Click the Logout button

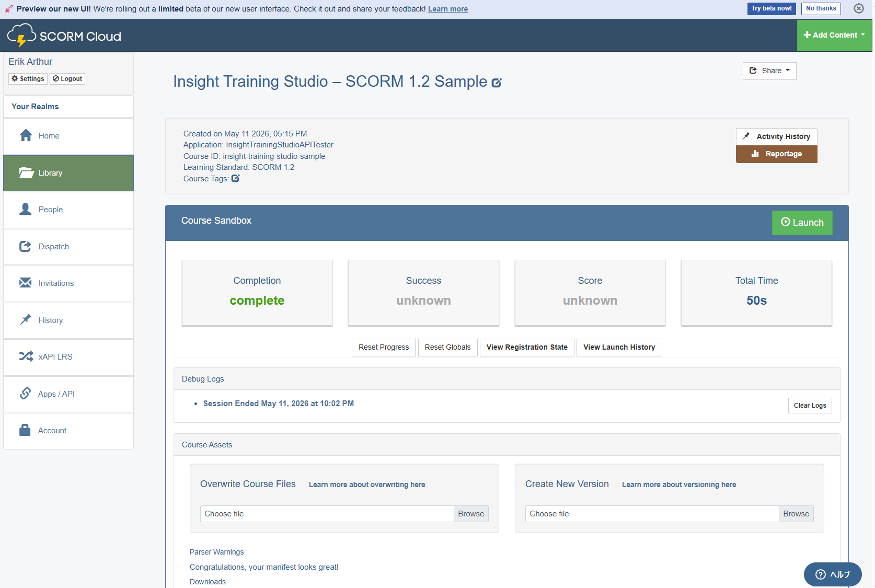click(67, 78)
